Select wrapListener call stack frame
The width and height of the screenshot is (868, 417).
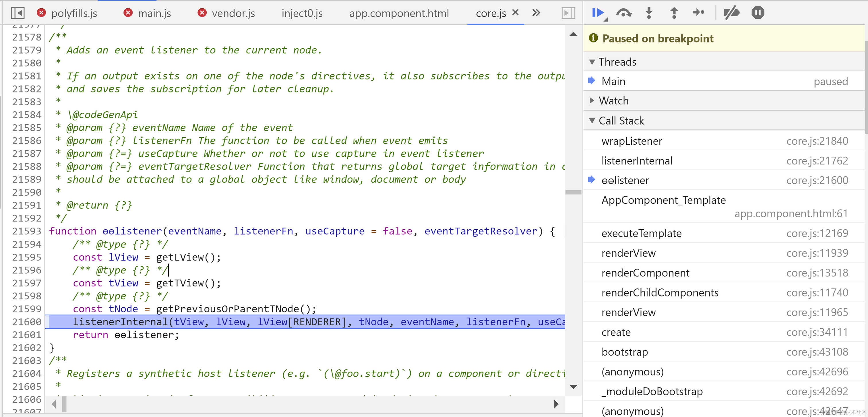[x=631, y=141]
